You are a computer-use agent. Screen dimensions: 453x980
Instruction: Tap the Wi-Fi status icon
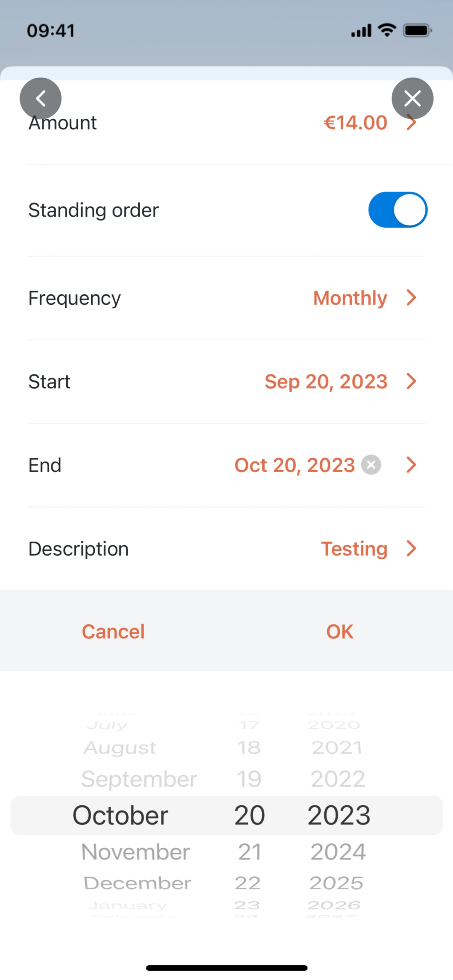pos(387,30)
